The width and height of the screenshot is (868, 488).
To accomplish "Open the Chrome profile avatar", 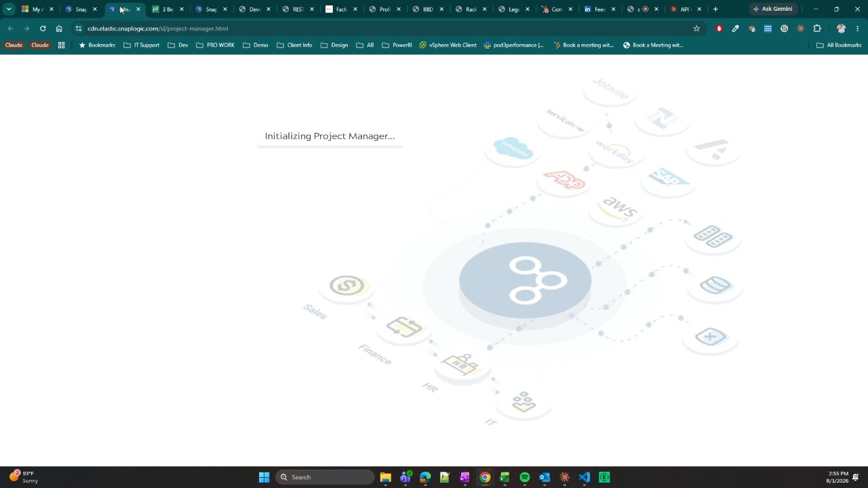I will (x=841, y=28).
